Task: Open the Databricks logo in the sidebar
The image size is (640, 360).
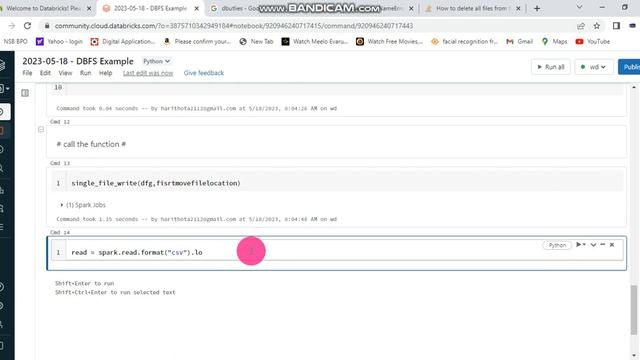Action: coord(2,65)
